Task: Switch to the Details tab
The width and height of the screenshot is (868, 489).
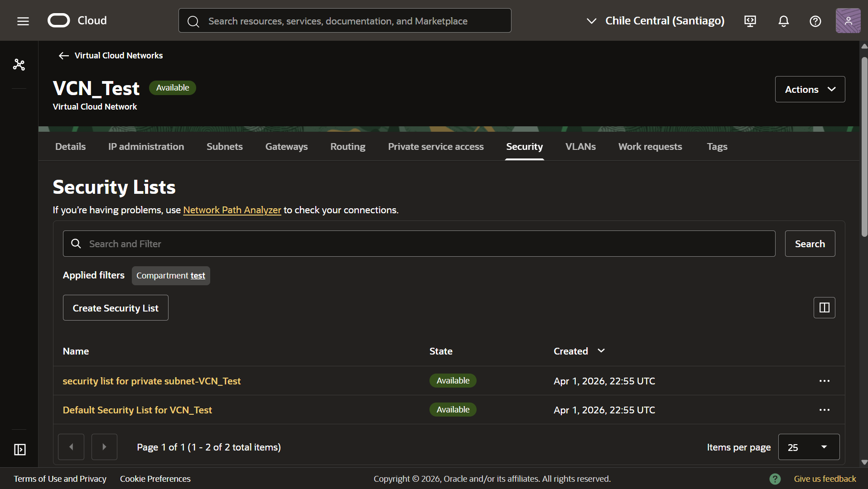Action: (x=71, y=147)
